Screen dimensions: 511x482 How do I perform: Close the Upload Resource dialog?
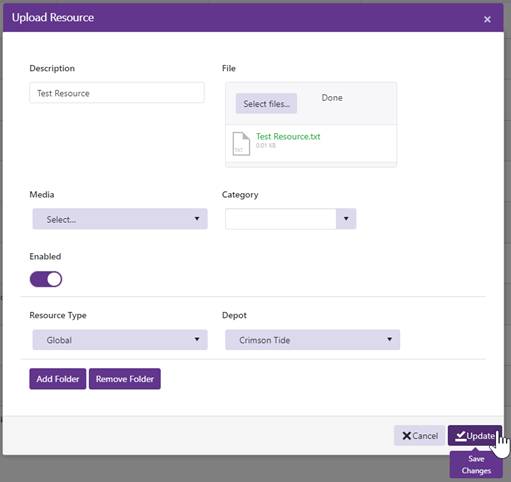tap(487, 19)
